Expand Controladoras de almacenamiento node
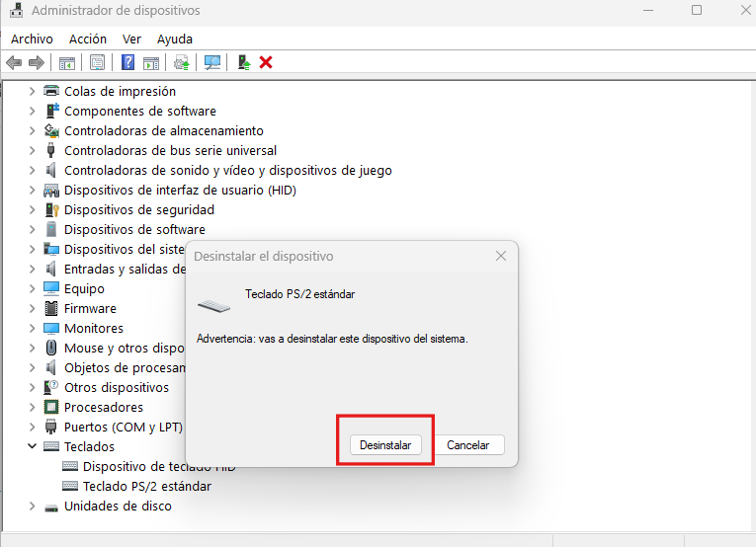756x547 pixels. [32, 130]
